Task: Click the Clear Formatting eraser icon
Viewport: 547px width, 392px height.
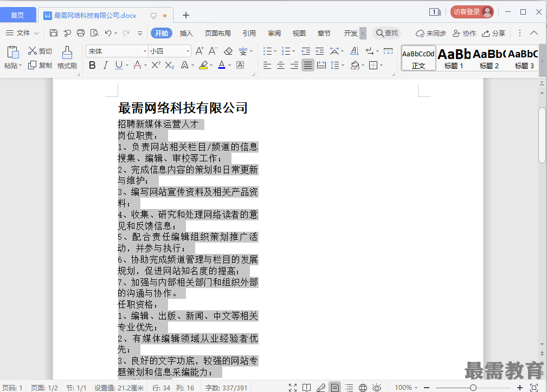Action: 228,51
